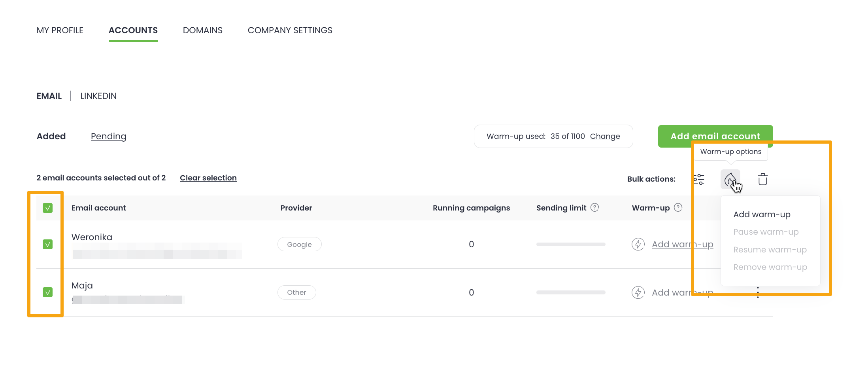868x368 pixels.
Task: Switch to the Domains tab
Action: point(202,30)
